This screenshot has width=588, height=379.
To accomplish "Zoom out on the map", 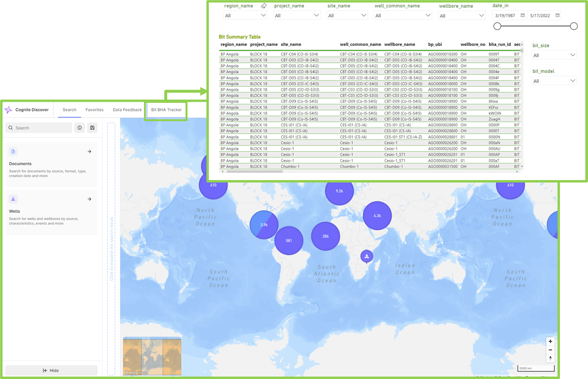I will [x=550, y=350].
